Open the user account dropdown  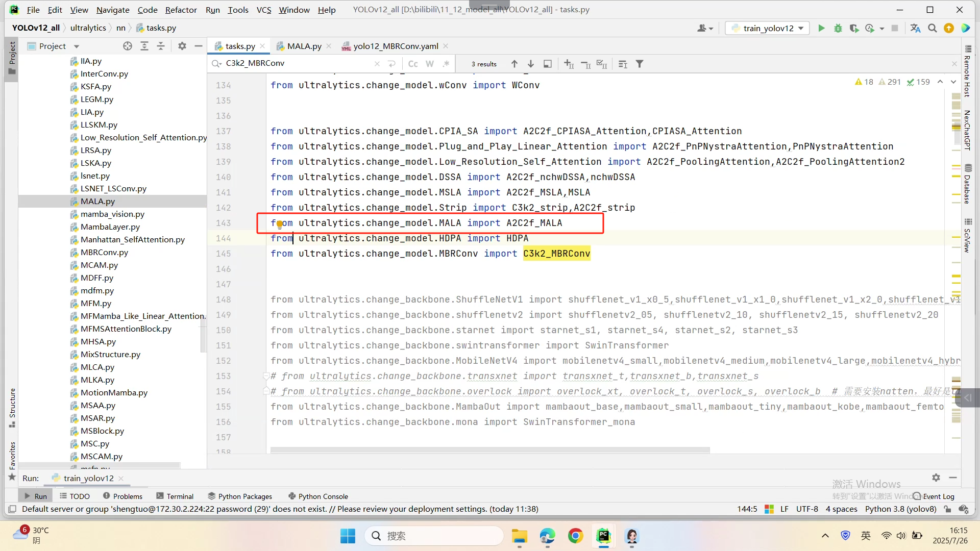(705, 28)
